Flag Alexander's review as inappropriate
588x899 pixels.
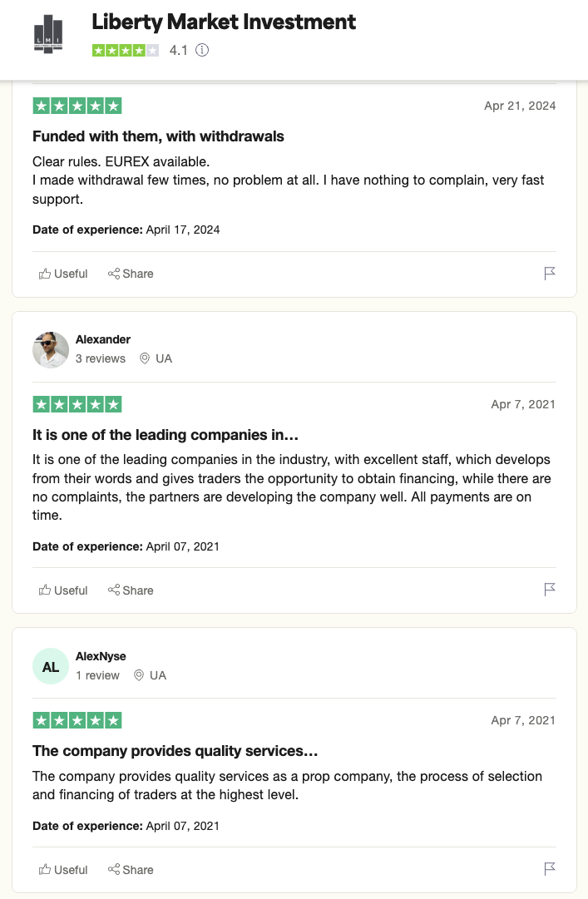pos(550,590)
